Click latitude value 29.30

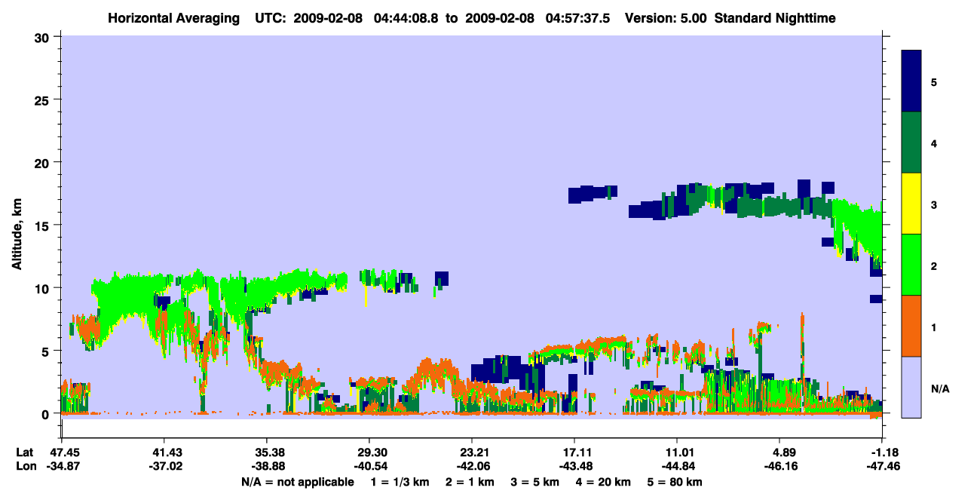point(369,452)
